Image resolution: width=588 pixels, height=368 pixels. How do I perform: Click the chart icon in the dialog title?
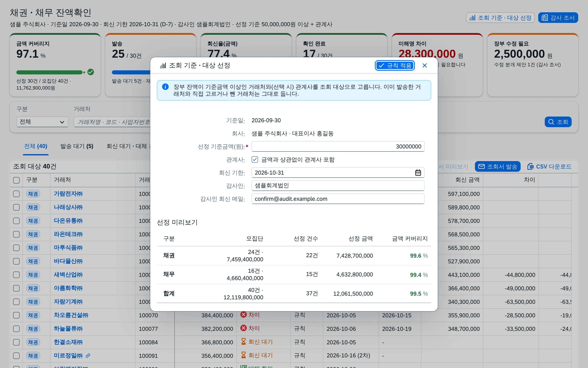point(163,65)
